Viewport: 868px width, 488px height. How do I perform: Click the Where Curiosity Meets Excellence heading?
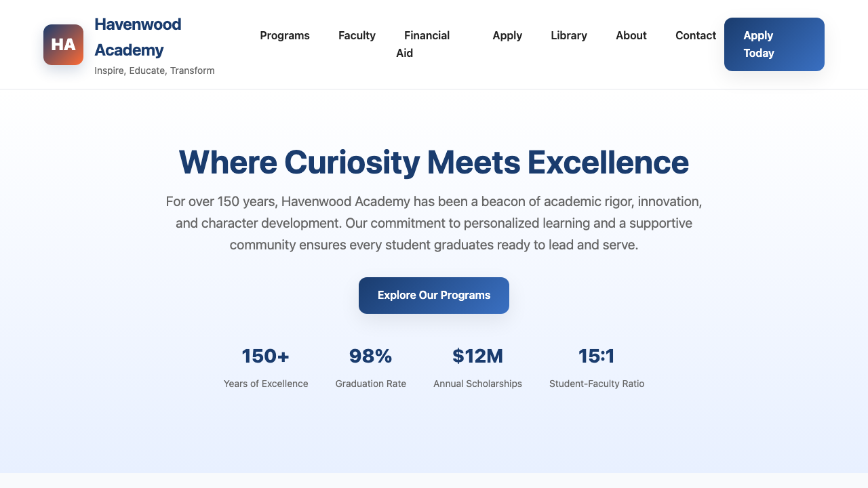[433, 163]
